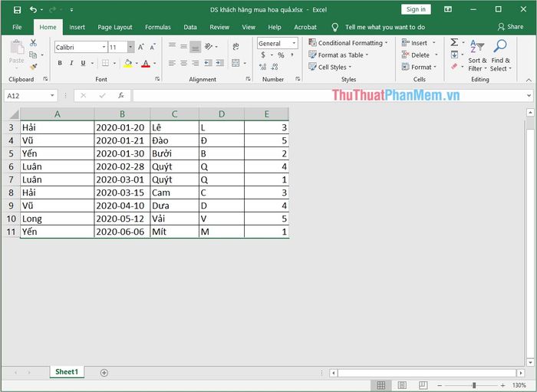Viewport: 537px width, 392px height.
Task: Click the zoom slider handle
Action: (474, 386)
